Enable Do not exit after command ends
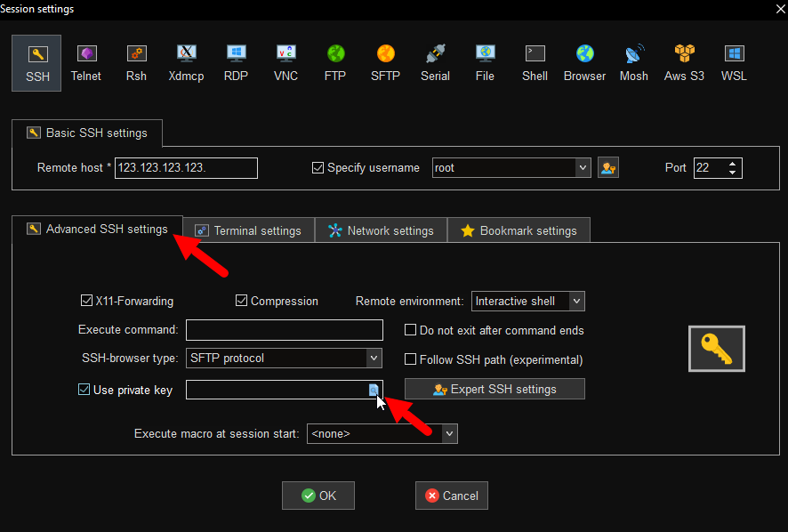The width and height of the screenshot is (788, 532). tap(411, 330)
